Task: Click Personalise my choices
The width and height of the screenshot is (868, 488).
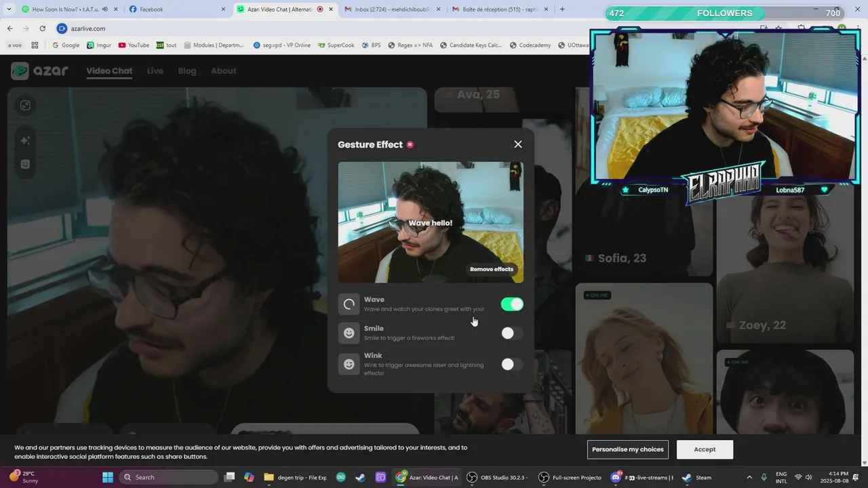Action: (x=628, y=449)
